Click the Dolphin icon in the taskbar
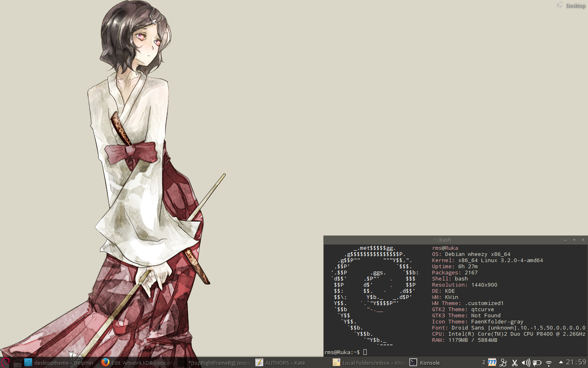 pyautogui.click(x=28, y=362)
